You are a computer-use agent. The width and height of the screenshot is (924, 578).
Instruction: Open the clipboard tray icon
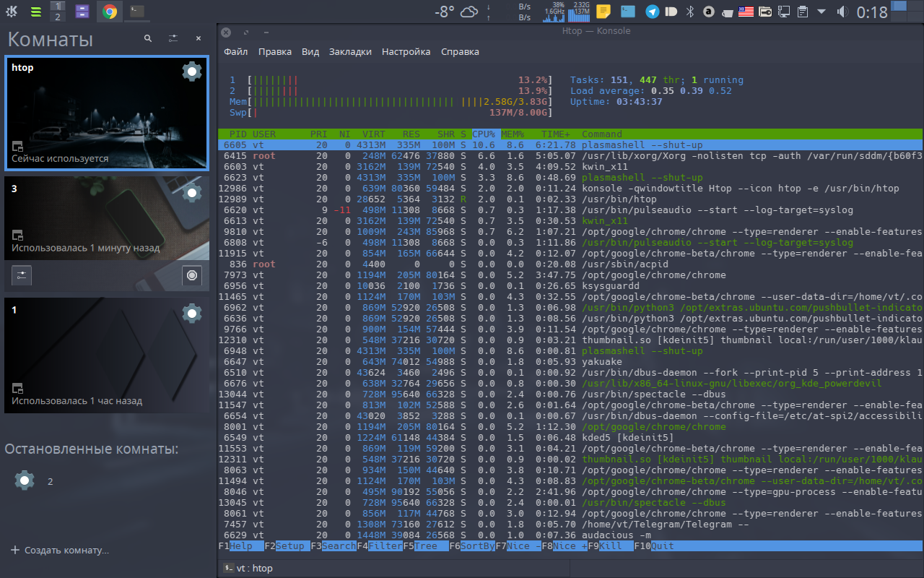[803, 12]
